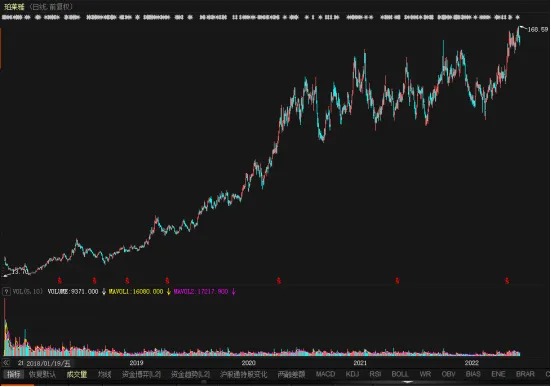Switch to the OBV indicator

(x=448, y=374)
